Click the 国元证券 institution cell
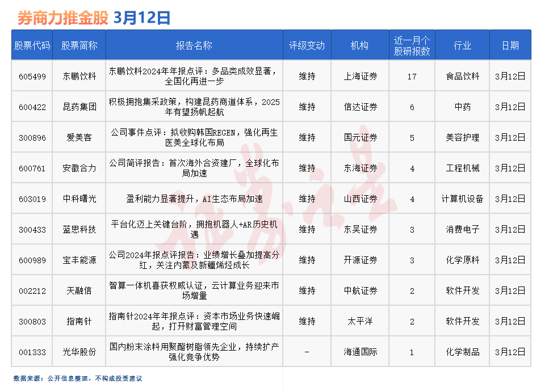 coord(361,137)
